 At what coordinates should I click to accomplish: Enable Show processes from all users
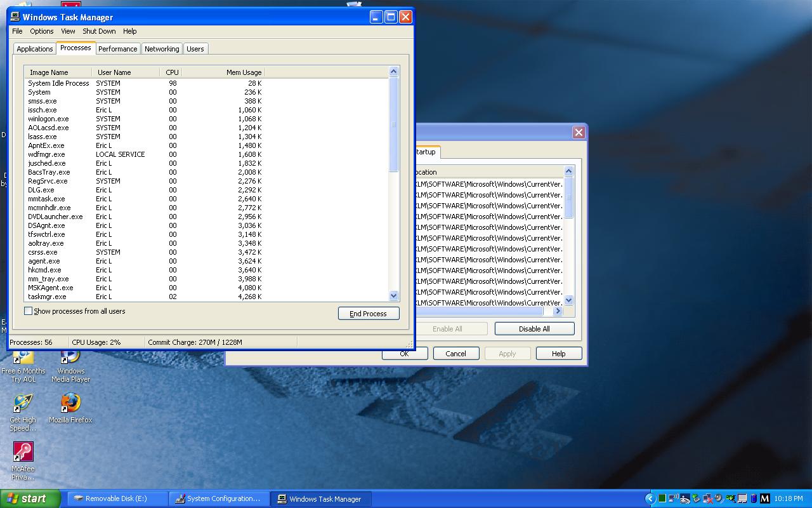(28, 311)
